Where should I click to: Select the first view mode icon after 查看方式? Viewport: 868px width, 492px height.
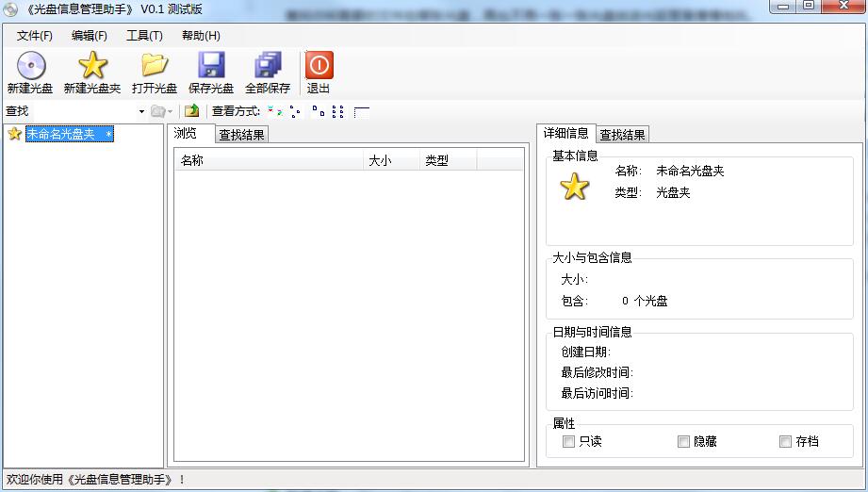[274, 111]
